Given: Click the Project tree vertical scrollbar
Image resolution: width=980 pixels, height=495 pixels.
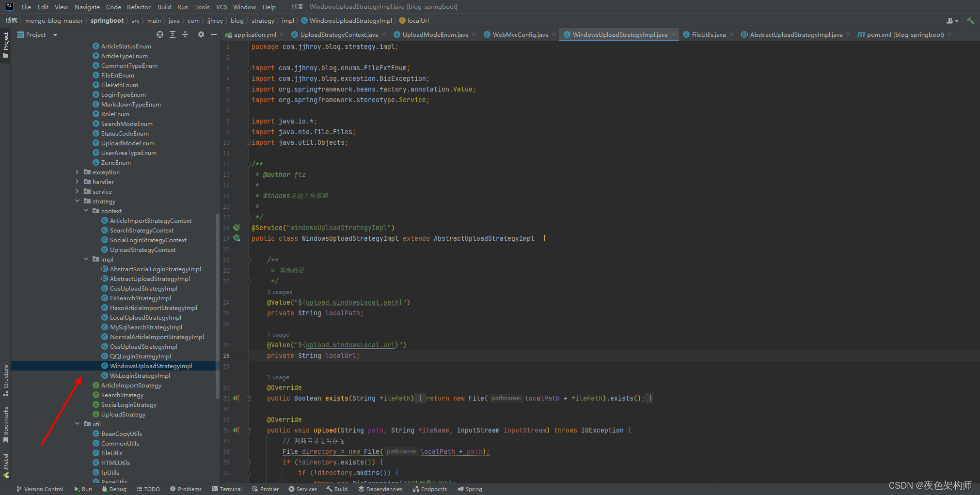Looking at the screenshot, I should pyautogui.click(x=218, y=305).
